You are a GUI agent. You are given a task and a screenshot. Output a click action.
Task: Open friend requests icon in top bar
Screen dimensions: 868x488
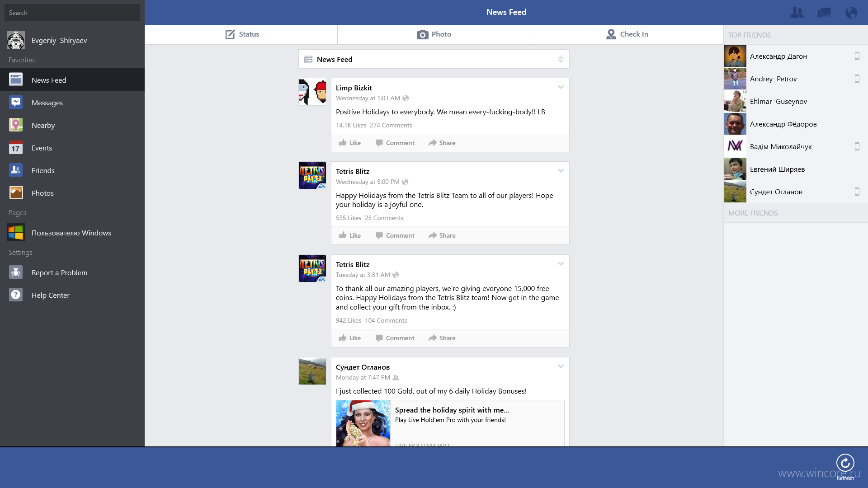coord(797,12)
